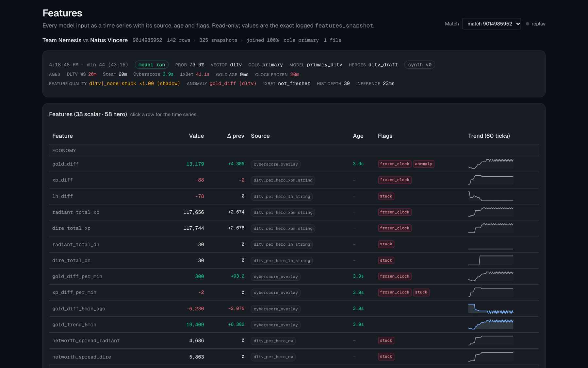Click the cyberscore_overlay source chip for gold_diff
This screenshot has width=588, height=368.
point(276,164)
